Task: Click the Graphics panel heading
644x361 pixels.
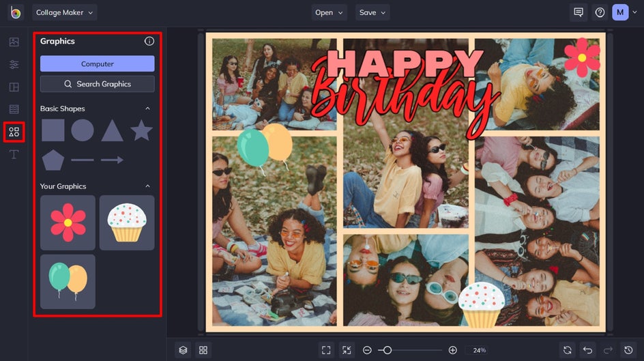Action: point(57,41)
